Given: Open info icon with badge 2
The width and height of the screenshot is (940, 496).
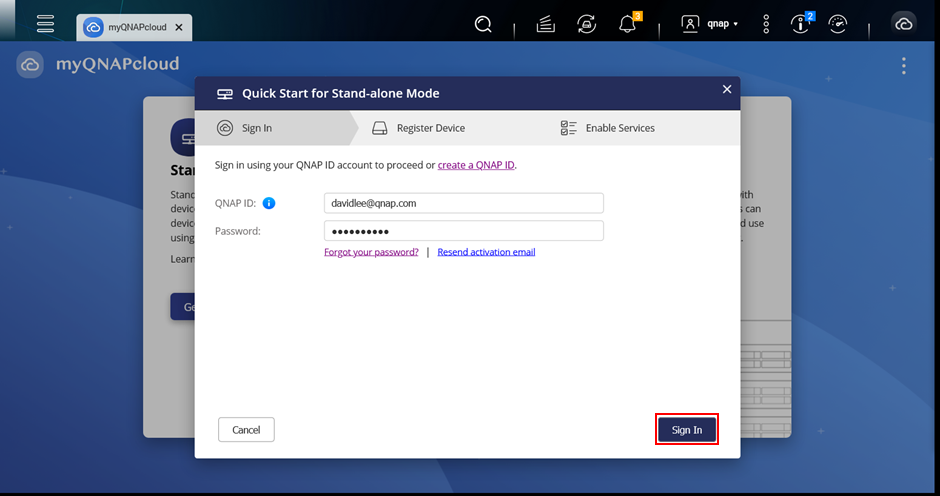Looking at the screenshot, I should (801, 23).
